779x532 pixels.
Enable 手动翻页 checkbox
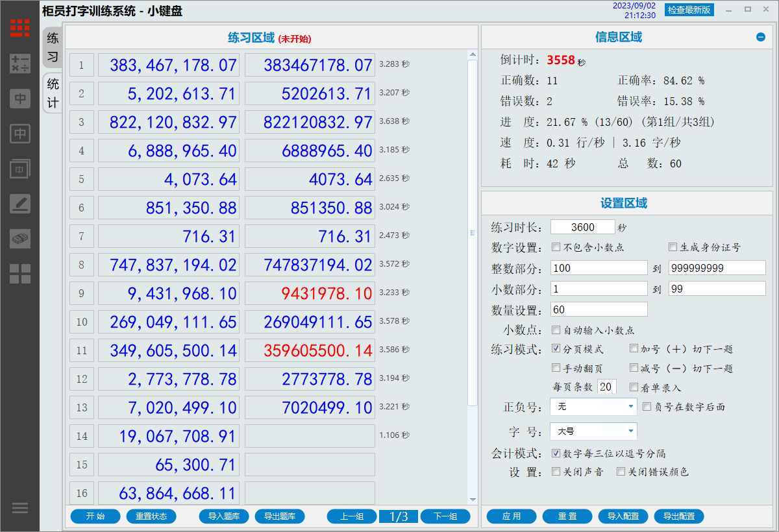click(556, 368)
